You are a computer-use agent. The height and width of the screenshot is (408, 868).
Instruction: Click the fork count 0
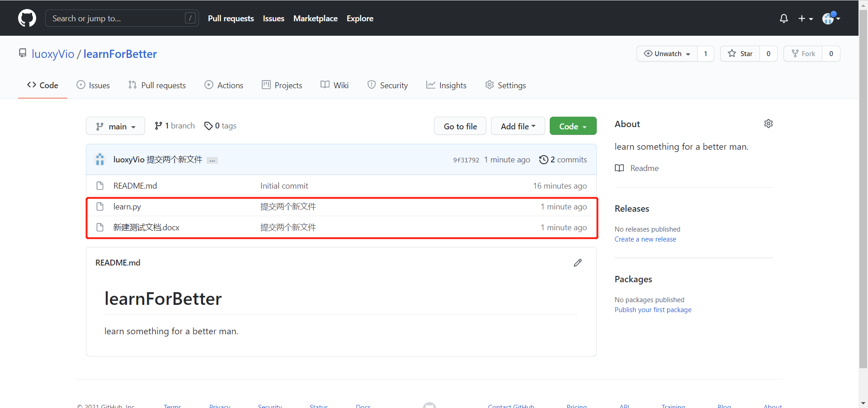831,53
